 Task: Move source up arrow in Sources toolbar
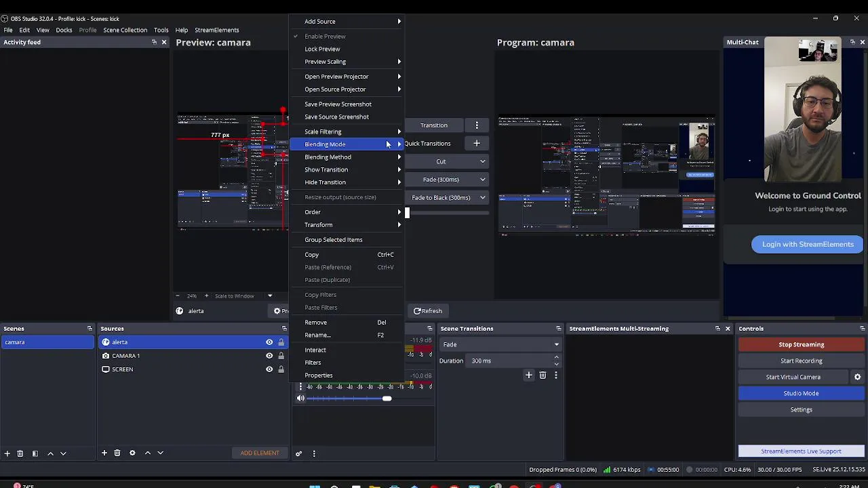[x=147, y=453]
